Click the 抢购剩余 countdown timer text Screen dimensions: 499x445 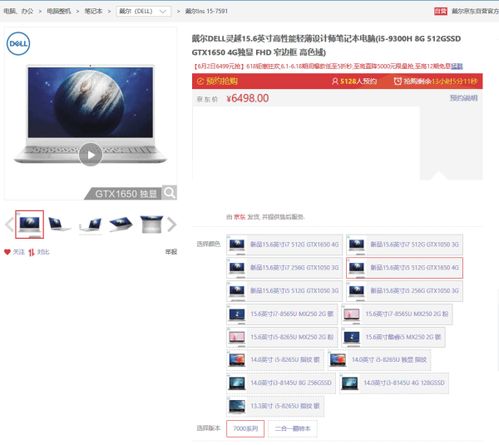440,81
